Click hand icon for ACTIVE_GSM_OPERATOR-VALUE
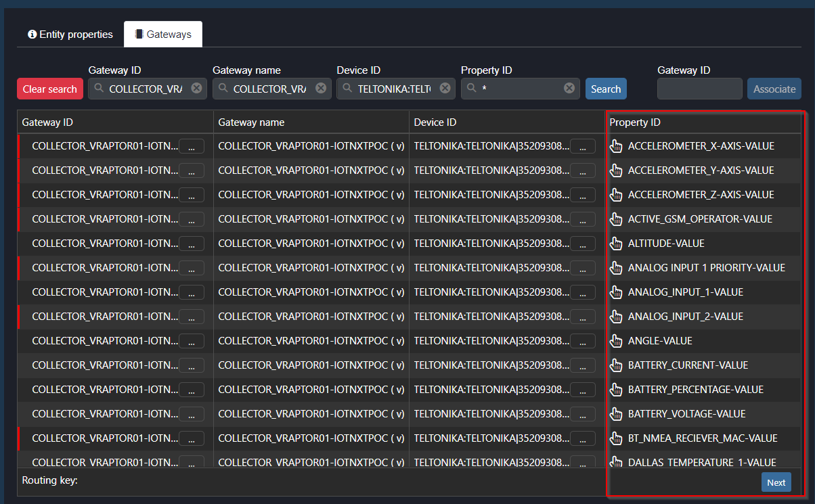This screenshot has height=504, width=815. click(x=616, y=219)
